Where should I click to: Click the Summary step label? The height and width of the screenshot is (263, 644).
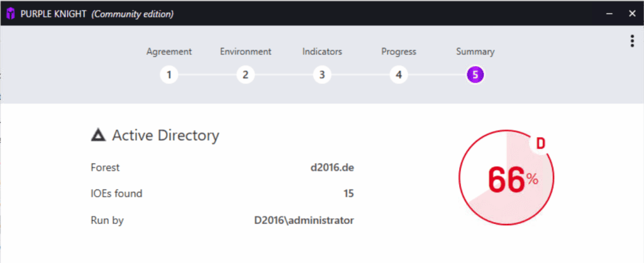pos(475,52)
